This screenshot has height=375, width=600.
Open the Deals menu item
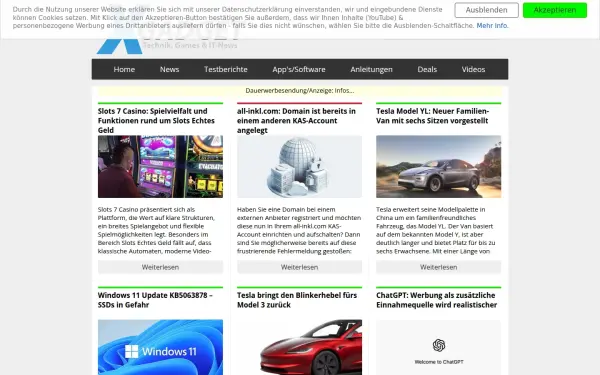(x=427, y=69)
